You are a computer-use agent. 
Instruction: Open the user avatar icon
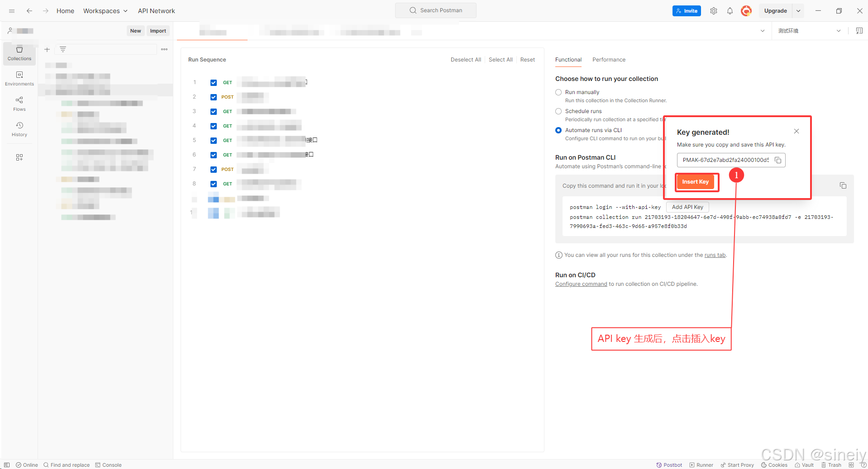[x=746, y=11]
